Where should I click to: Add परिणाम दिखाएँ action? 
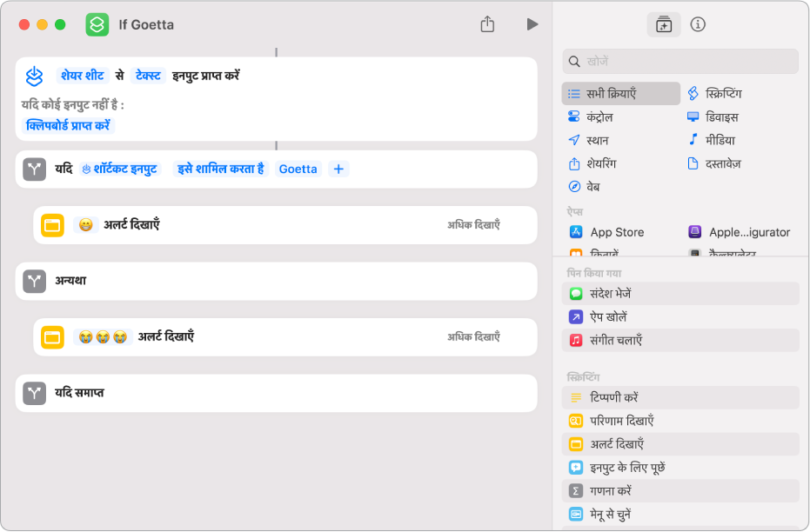680,421
